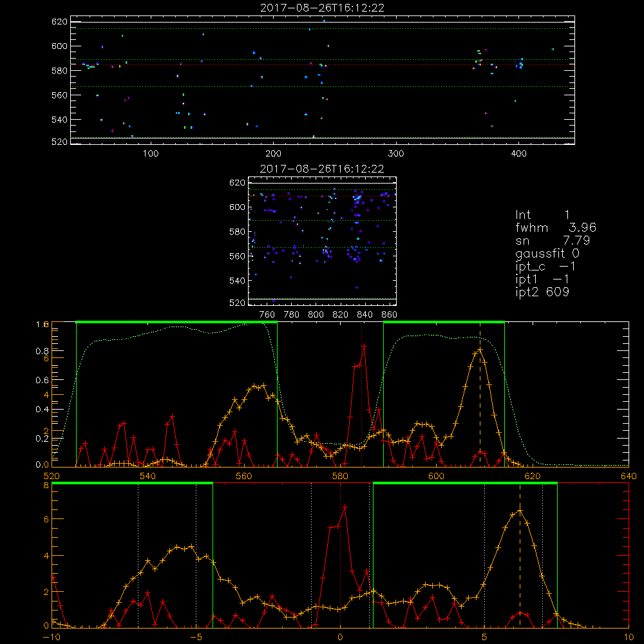Click x-axis label 400 on the top plot
The height and width of the screenshot is (644, 644).
pyautogui.click(x=518, y=154)
